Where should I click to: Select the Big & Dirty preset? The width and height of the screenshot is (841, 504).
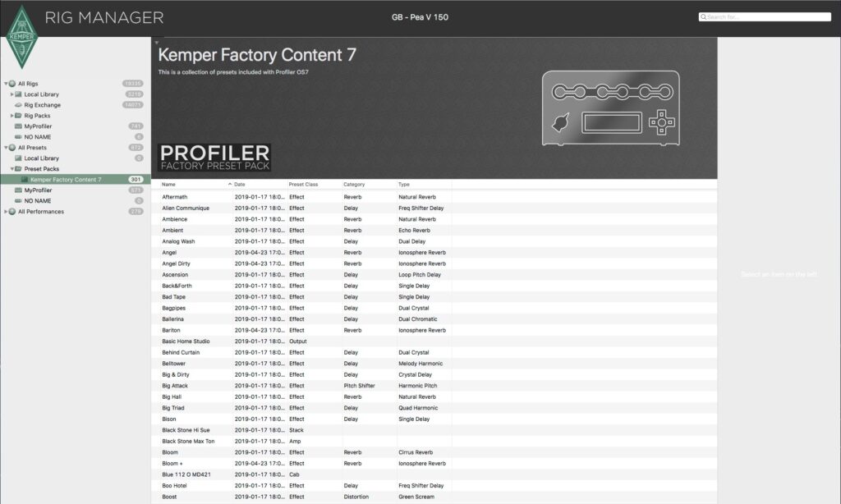pyautogui.click(x=434, y=375)
